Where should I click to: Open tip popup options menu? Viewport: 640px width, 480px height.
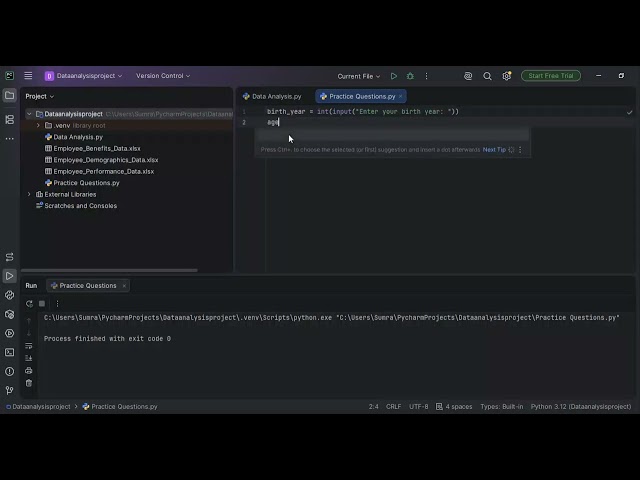click(520, 150)
